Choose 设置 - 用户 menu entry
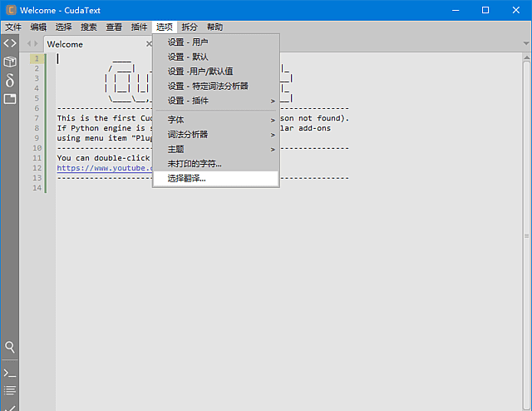 pos(216,42)
